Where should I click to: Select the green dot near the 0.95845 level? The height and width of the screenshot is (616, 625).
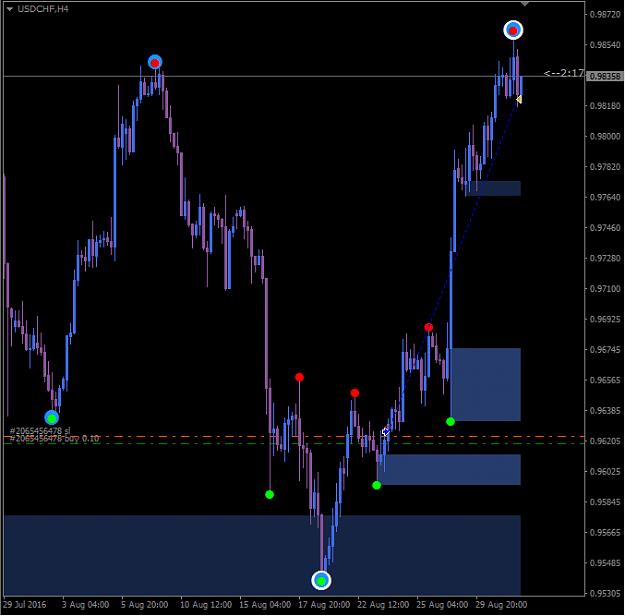[269, 495]
